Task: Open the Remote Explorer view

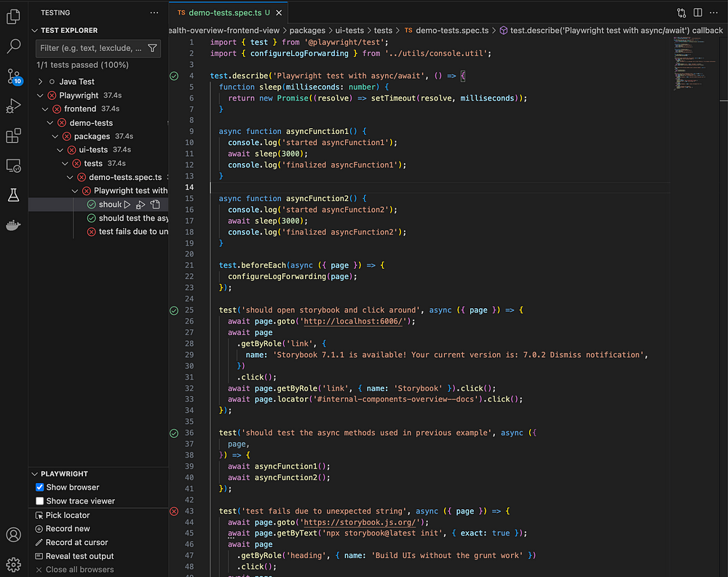Action: [x=13, y=166]
